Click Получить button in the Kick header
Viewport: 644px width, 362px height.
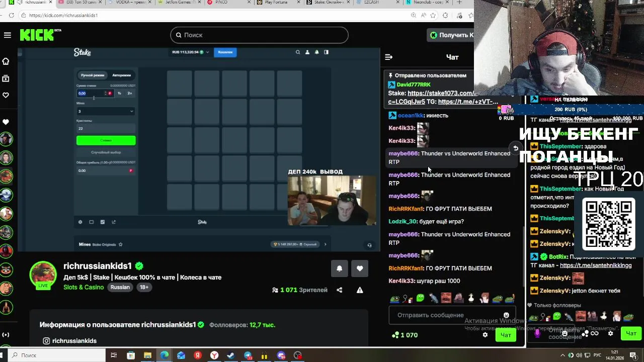click(451, 35)
